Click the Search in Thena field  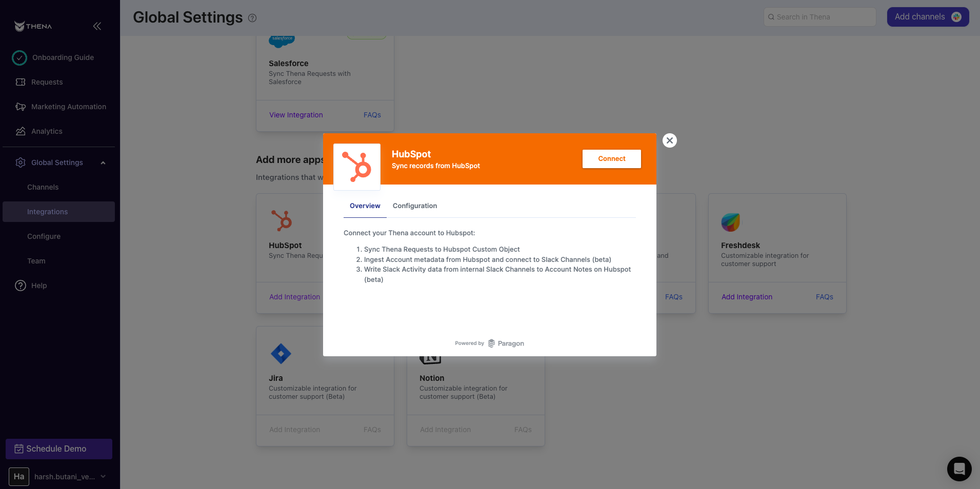point(819,17)
